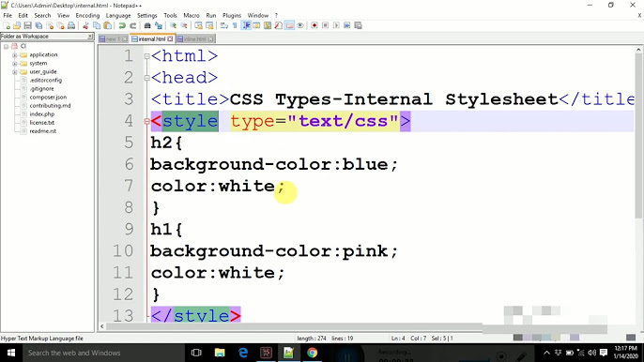Image resolution: width=644 pixels, height=362 pixels.
Task: Click the Start recording macro icon
Action: (314, 25)
